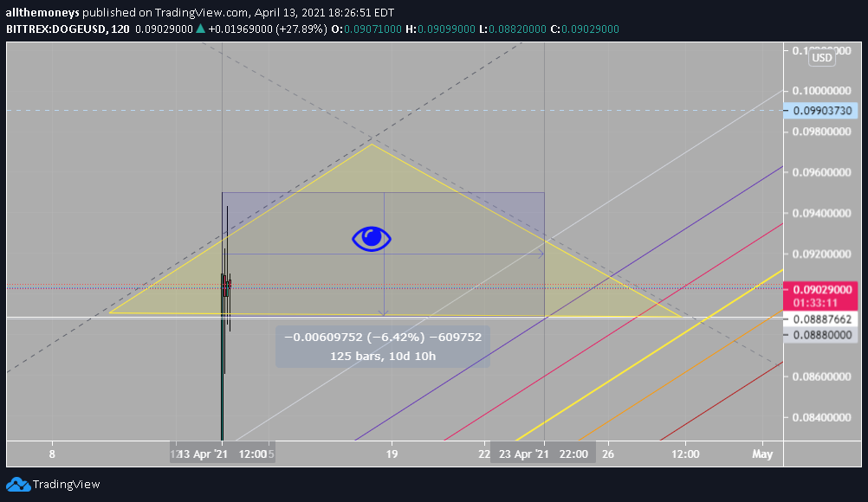Click the USD currency badge
This screenshot has height=502, width=868.
[821, 57]
